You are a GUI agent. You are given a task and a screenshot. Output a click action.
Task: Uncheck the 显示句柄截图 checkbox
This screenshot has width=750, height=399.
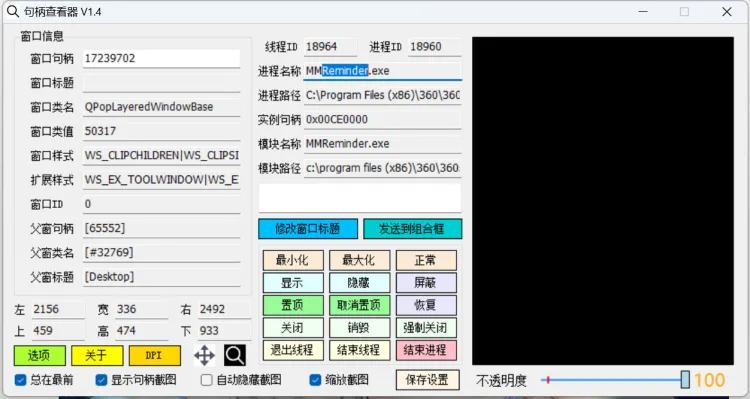[101, 380]
